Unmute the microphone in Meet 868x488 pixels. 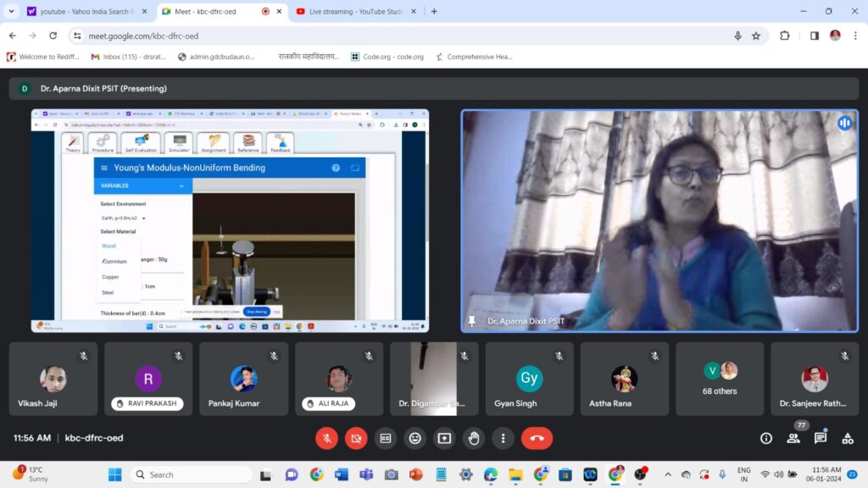point(326,438)
